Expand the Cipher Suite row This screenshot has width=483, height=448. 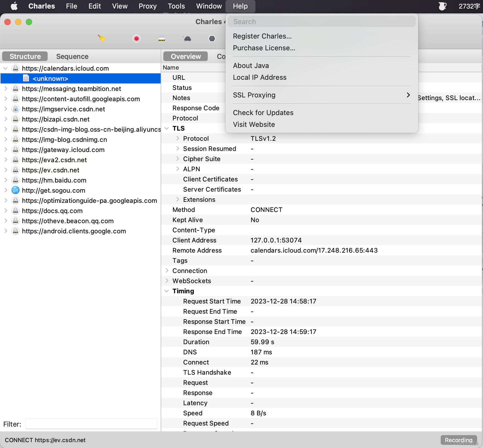click(178, 159)
